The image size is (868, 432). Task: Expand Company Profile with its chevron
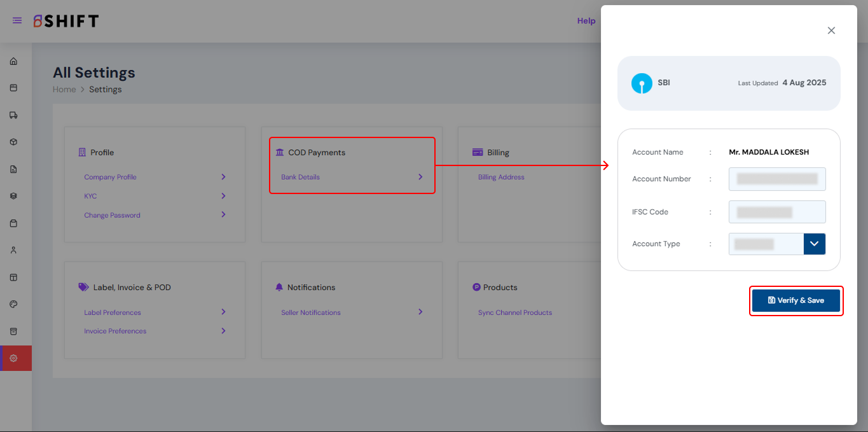(x=223, y=177)
